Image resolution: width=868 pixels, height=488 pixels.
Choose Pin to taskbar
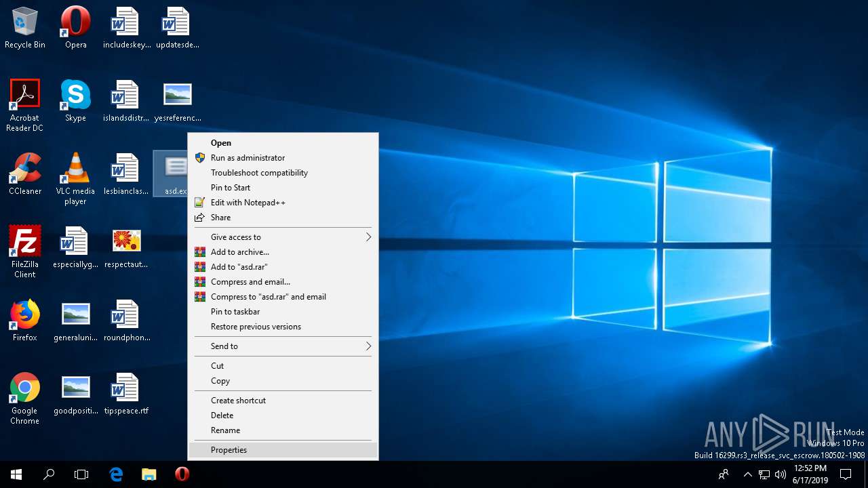pos(283,312)
